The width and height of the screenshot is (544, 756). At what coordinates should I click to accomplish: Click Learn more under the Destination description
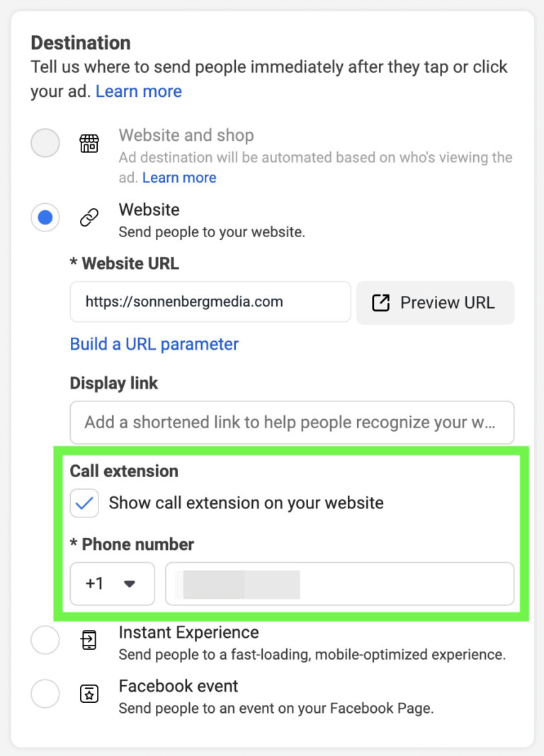click(139, 91)
